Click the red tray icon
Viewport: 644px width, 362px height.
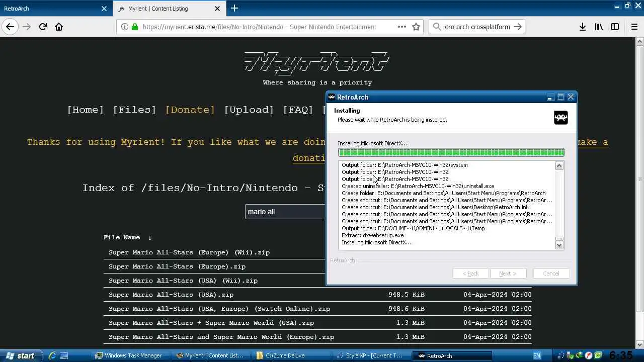(x=588, y=355)
